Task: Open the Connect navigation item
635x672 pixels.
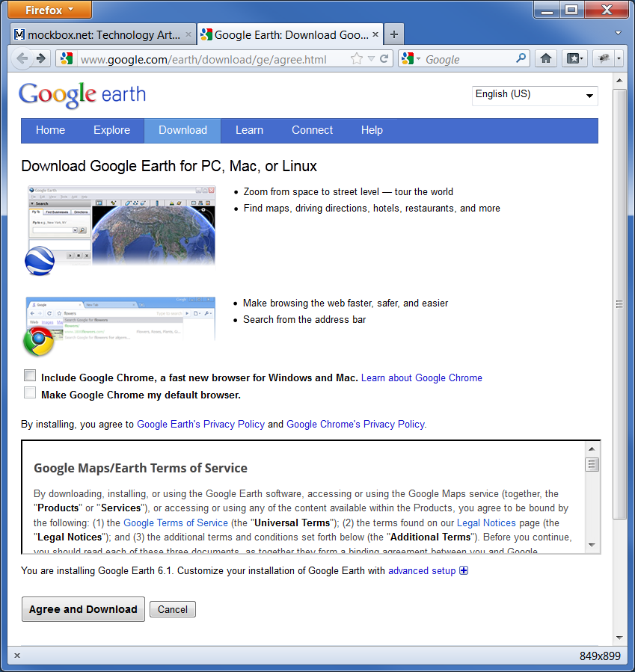Action: pos(312,130)
